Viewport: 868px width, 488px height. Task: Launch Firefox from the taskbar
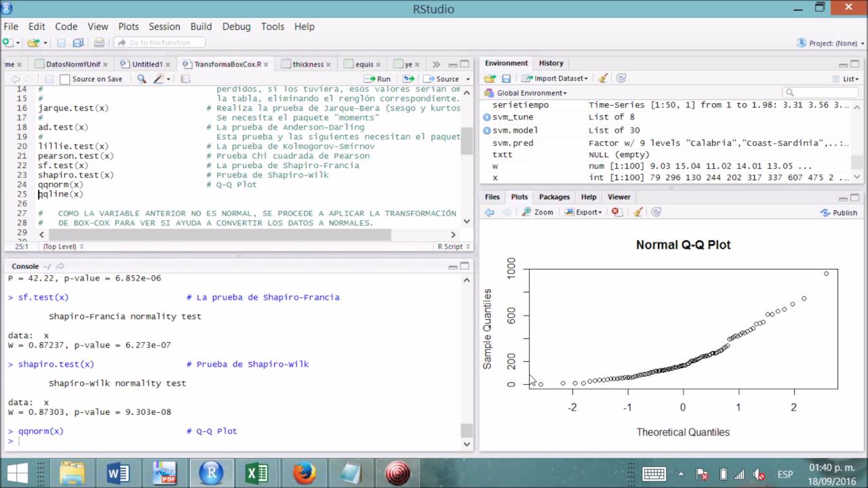(x=304, y=472)
